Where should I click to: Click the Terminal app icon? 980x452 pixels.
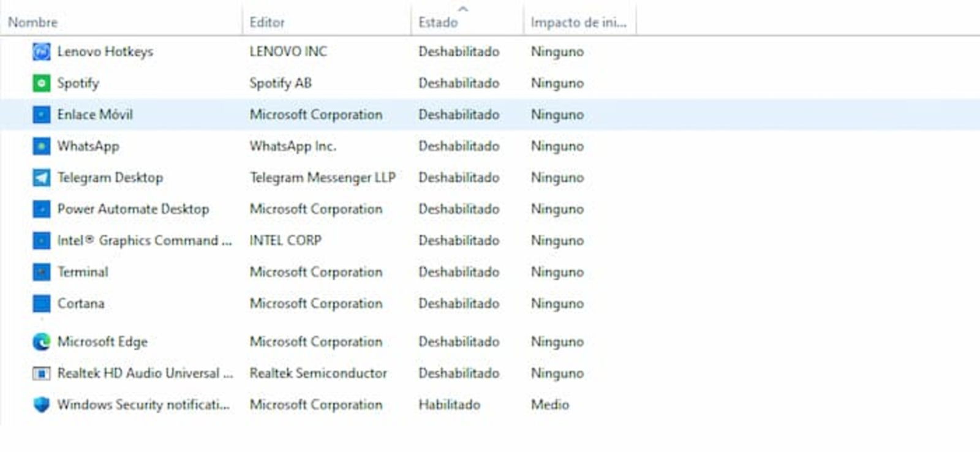41,272
